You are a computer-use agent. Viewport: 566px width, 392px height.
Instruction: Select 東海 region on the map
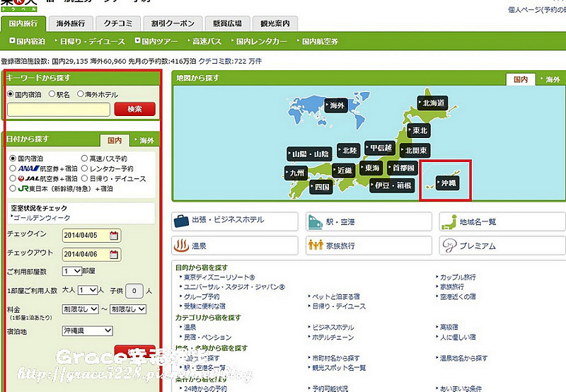[371, 168]
